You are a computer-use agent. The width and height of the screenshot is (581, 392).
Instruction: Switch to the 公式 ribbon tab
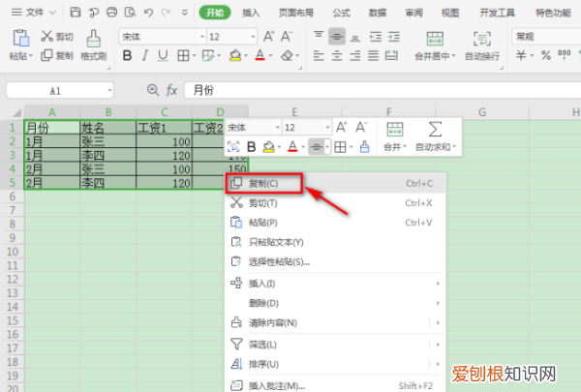341,13
